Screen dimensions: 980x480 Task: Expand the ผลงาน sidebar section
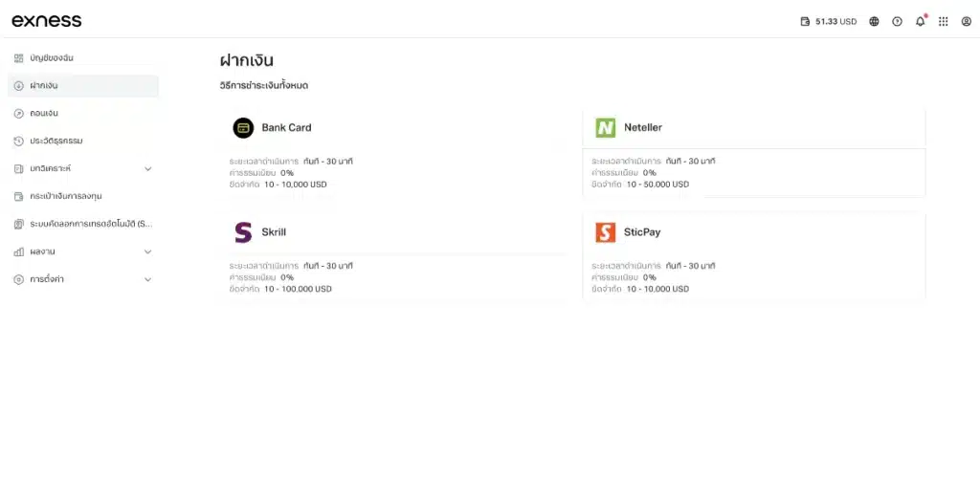click(147, 251)
